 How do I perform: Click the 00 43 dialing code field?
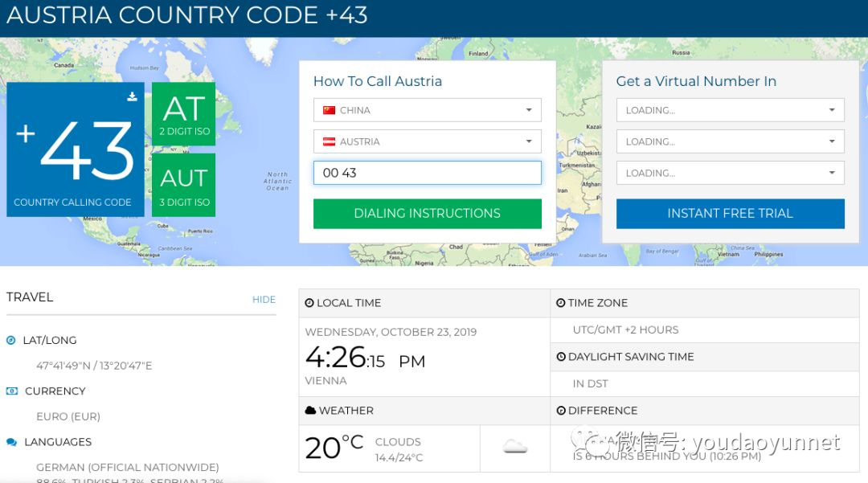[428, 173]
